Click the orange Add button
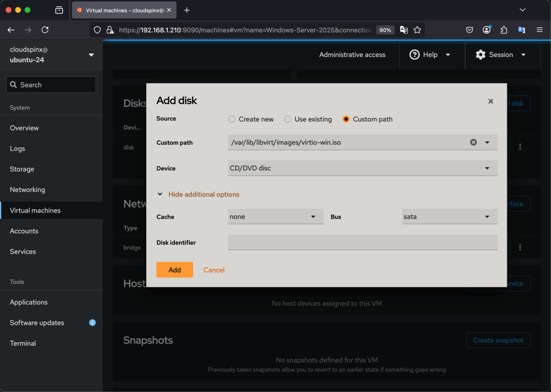The width and height of the screenshot is (551, 392). (x=174, y=270)
